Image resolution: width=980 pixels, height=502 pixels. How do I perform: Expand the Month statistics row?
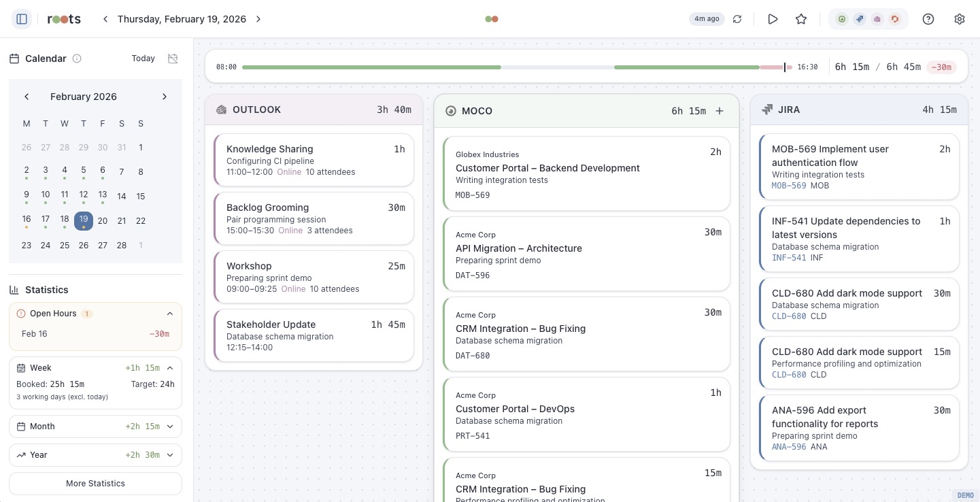(170, 426)
